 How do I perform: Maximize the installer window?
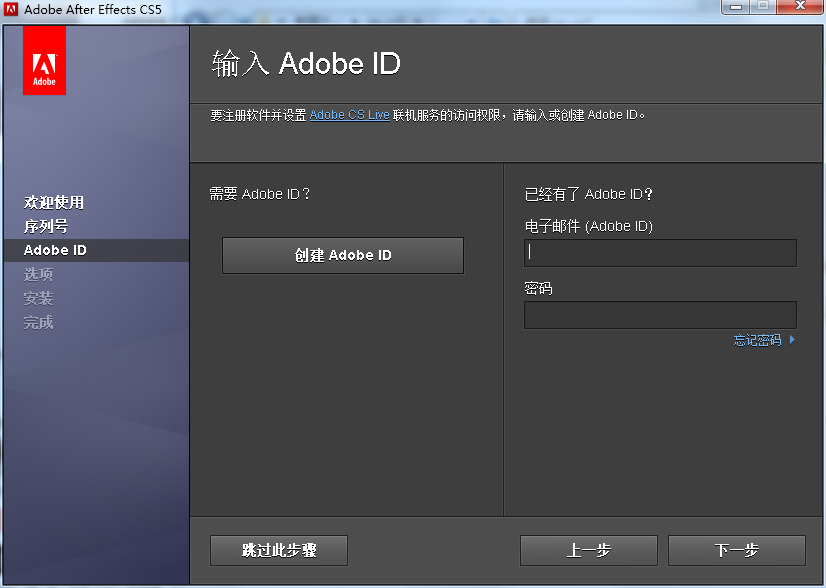762,8
